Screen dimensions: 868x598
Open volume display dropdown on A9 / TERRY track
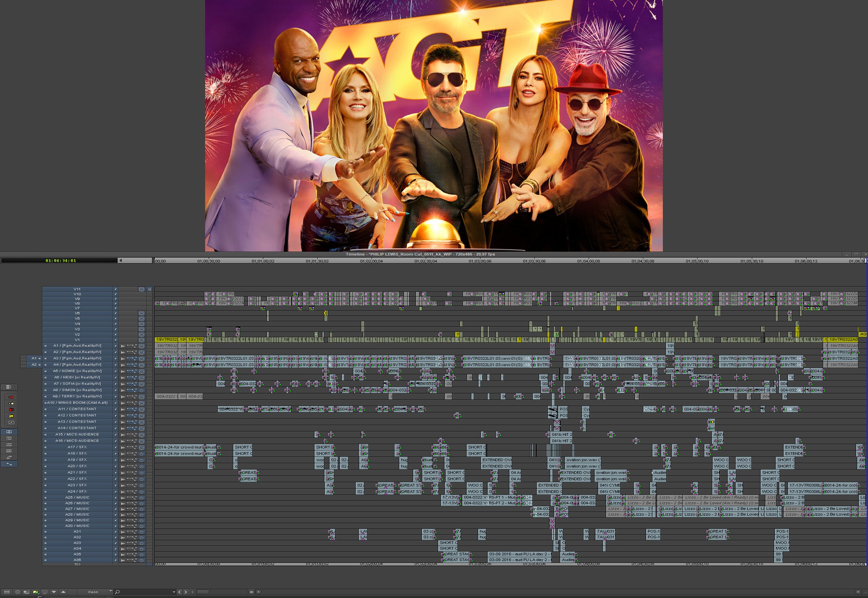[x=132, y=397]
